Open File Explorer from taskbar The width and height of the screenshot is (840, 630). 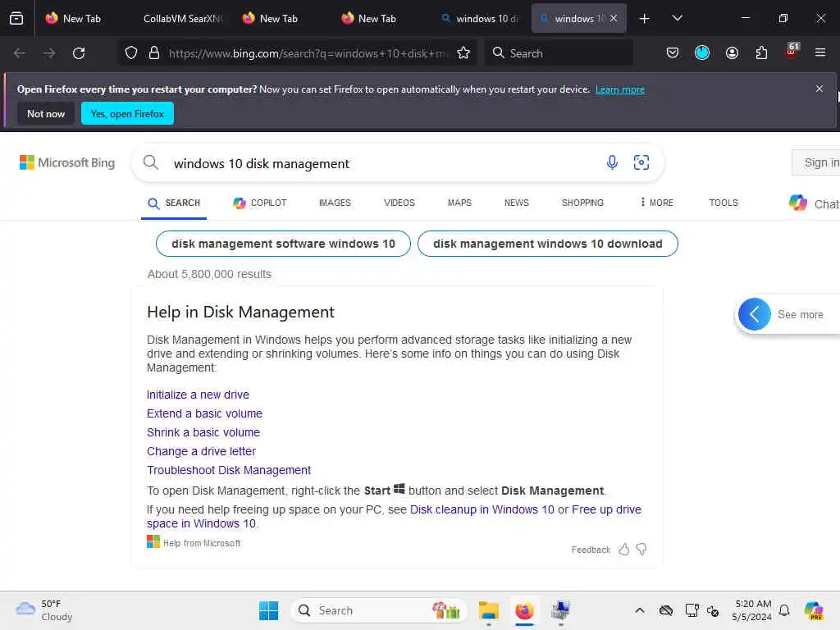tap(489, 610)
